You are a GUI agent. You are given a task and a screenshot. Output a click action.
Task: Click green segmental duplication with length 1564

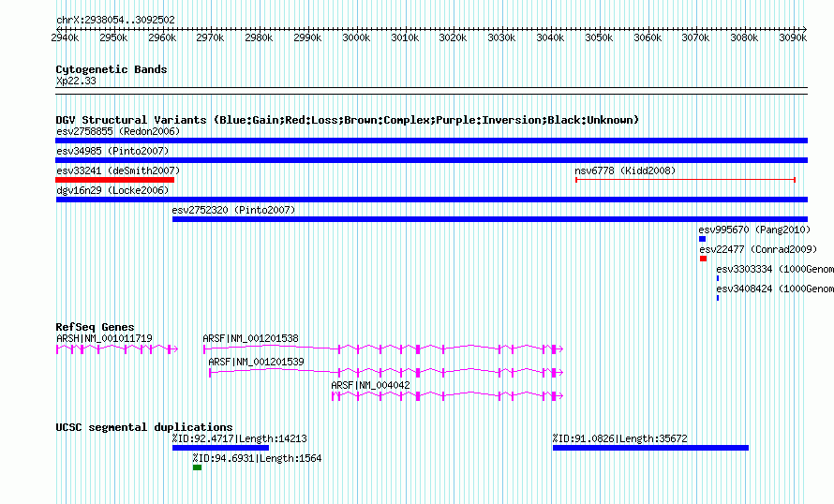198,467
